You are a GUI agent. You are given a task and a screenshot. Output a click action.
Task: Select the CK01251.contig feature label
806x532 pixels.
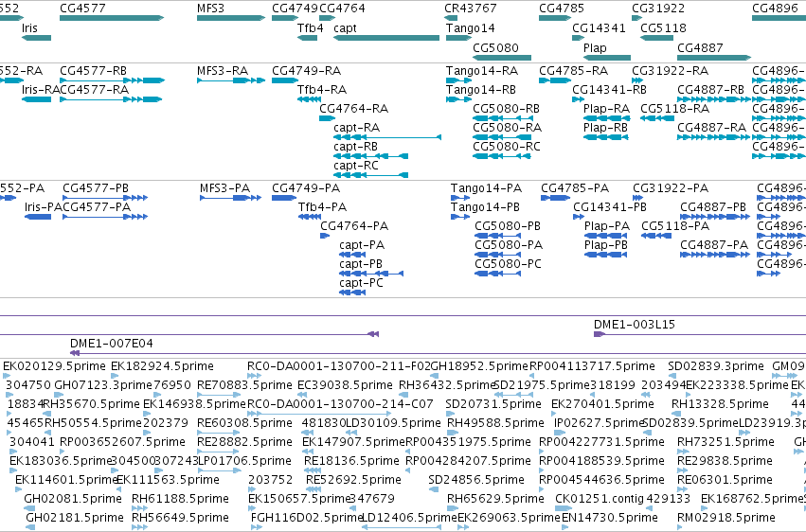click(600, 499)
